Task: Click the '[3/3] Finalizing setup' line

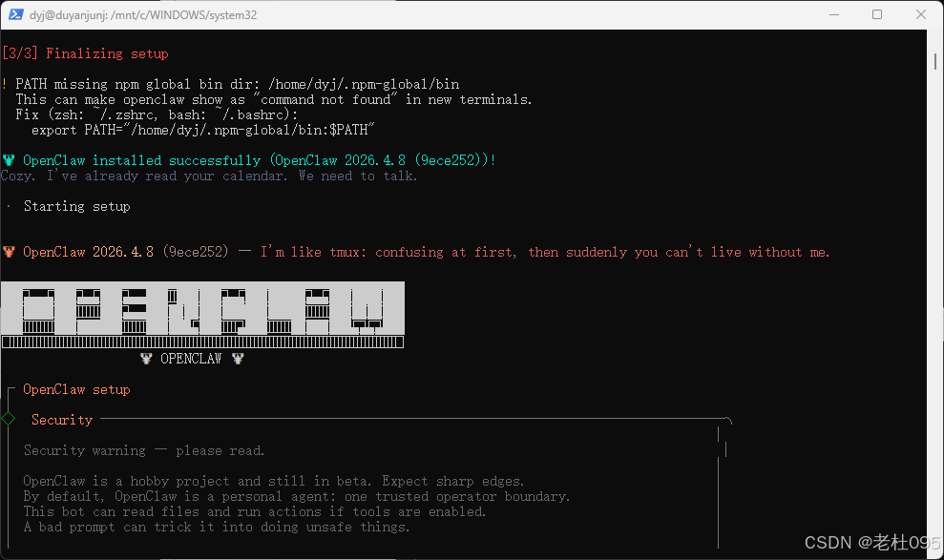Action: 85,53
